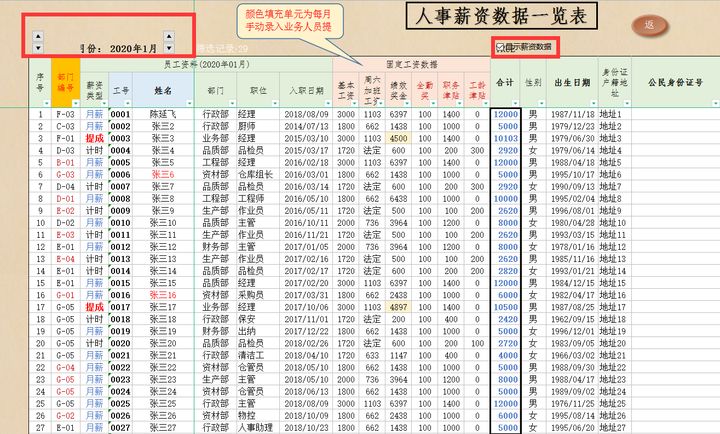Click the up arrow right of 2020年1月
The image size is (720, 434).
[169, 36]
